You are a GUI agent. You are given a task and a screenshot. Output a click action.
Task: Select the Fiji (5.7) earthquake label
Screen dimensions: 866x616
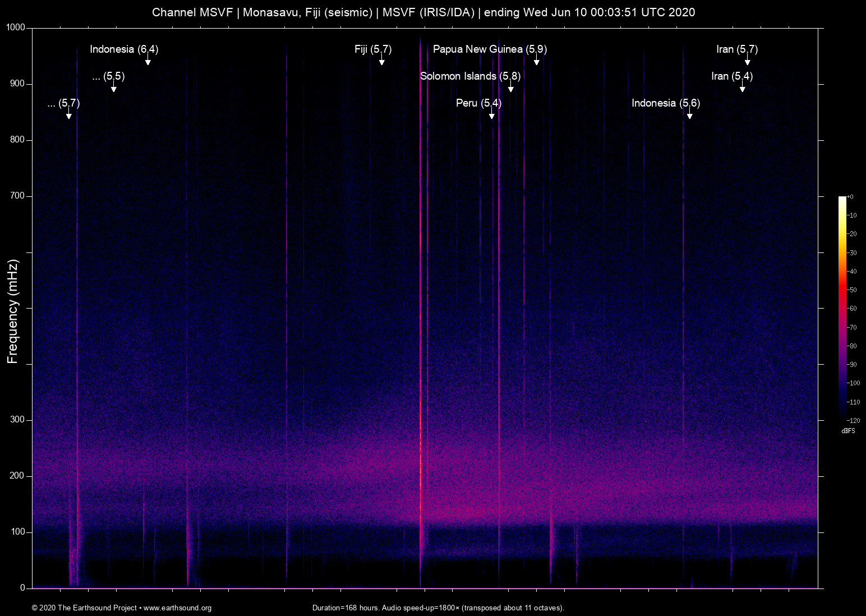click(x=373, y=49)
